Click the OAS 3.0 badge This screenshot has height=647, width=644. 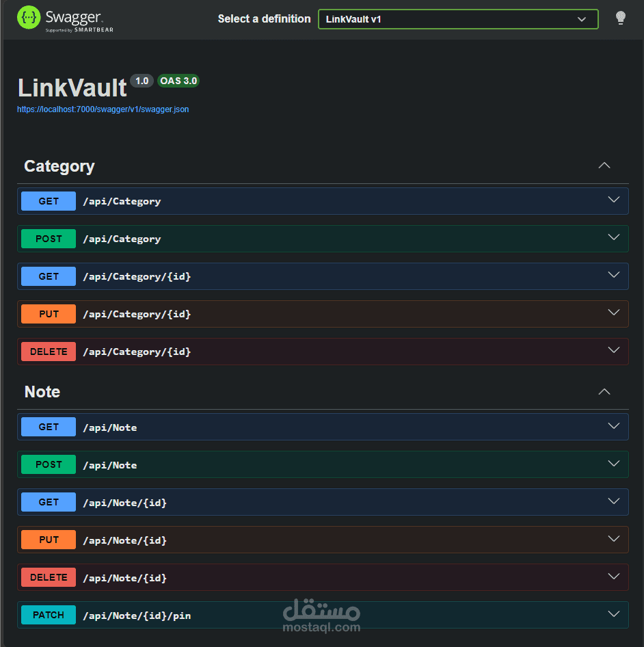tap(178, 81)
